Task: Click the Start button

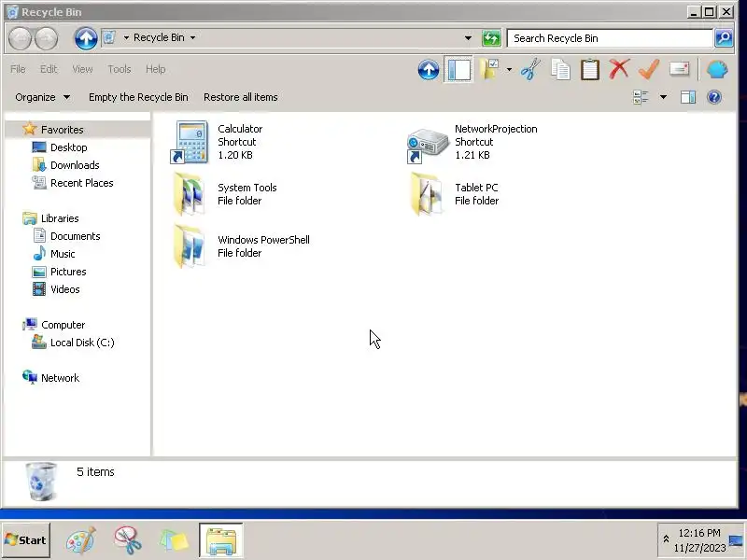Action: click(x=26, y=540)
